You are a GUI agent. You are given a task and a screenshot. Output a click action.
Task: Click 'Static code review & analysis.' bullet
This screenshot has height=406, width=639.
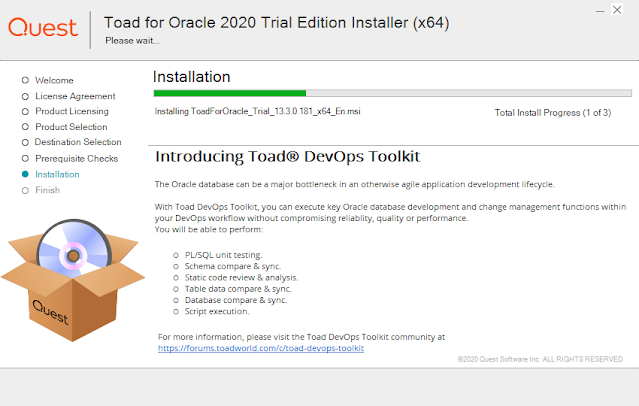(241, 278)
